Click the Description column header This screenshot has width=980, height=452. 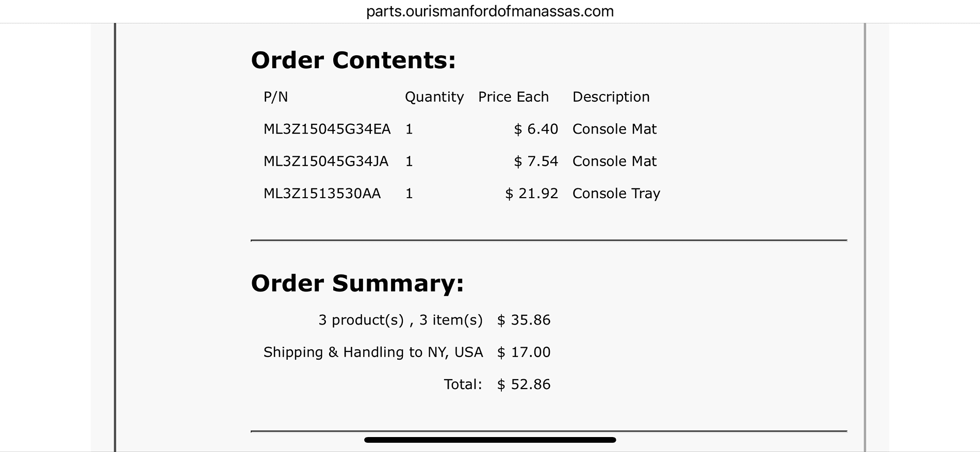[611, 97]
